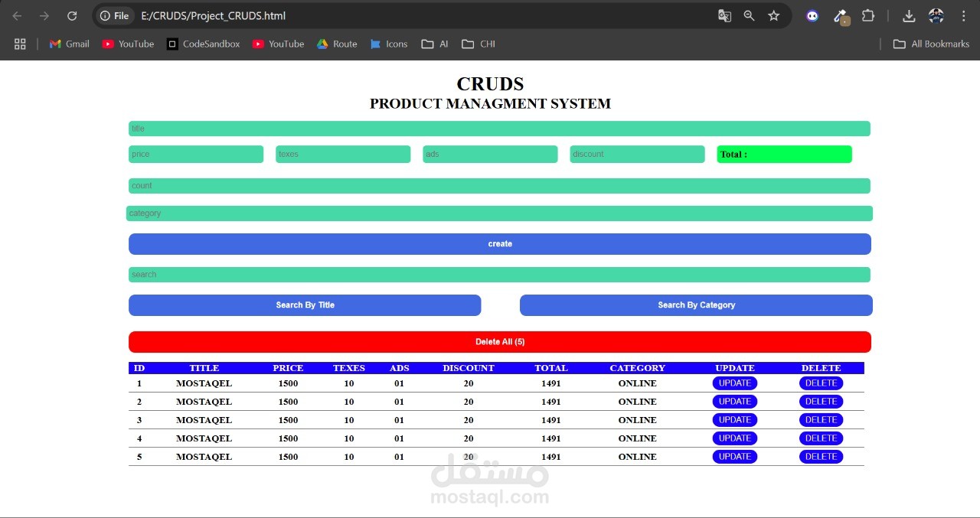
Task: Click the apps grid icon in bookmarks bar
Action: click(x=20, y=44)
